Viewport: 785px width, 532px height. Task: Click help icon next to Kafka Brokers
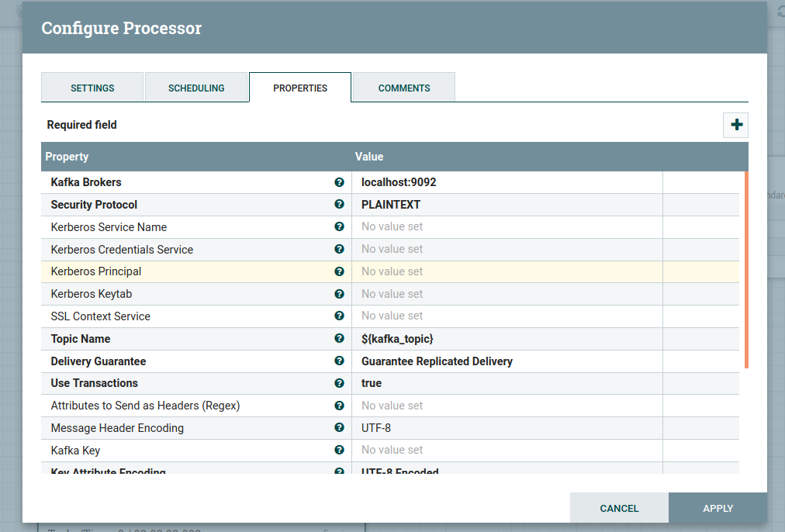coord(339,182)
